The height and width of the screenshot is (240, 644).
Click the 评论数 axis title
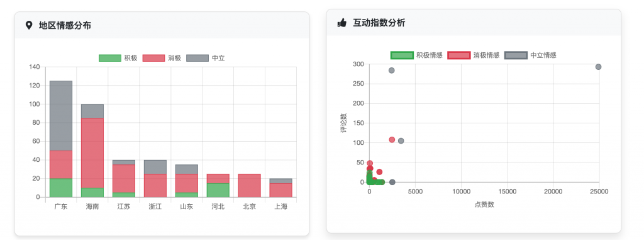[x=343, y=123]
